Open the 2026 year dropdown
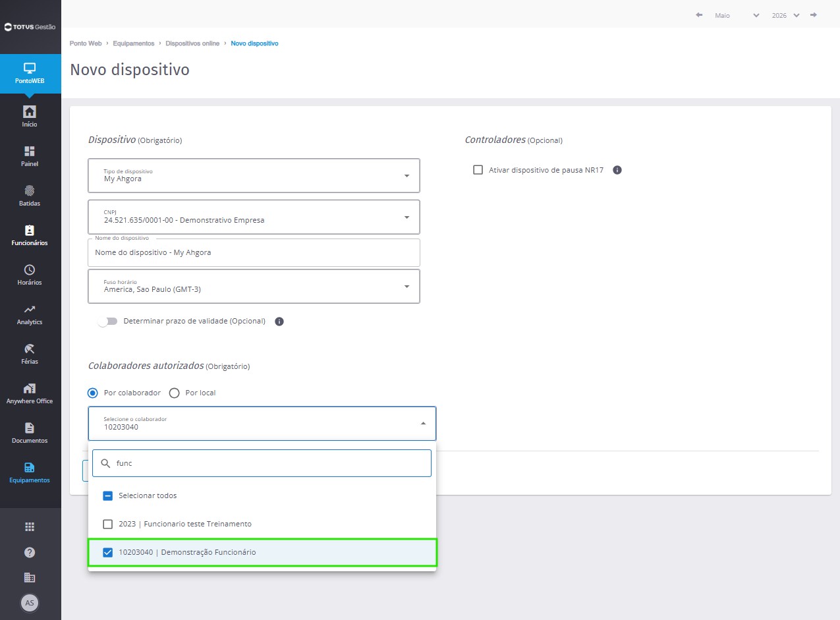The width and height of the screenshot is (840, 620). pyautogui.click(x=785, y=15)
